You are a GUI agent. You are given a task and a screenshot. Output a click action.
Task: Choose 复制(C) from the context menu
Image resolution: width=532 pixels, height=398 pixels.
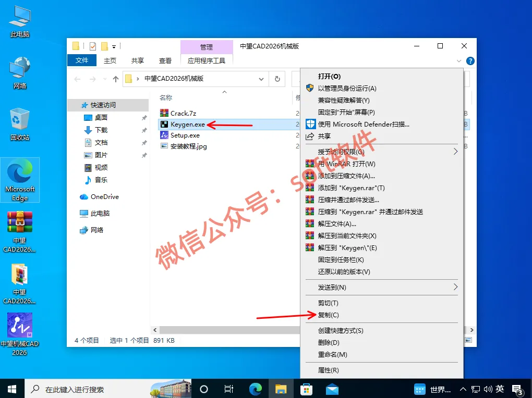[x=382, y=315]
